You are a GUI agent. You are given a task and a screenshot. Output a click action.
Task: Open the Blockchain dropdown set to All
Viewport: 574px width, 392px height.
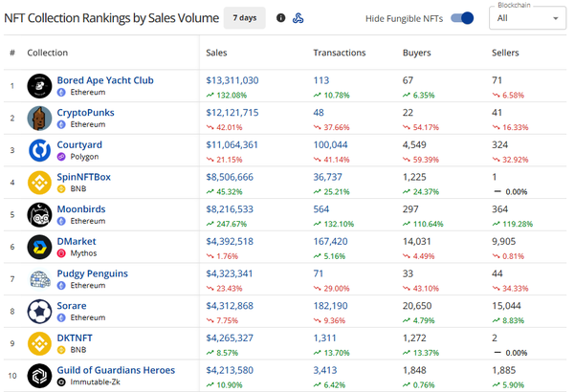tap(527, 18)
